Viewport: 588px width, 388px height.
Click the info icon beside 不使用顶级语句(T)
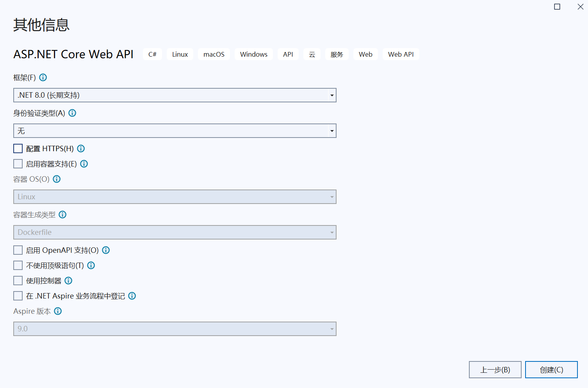(x=91, y=265)
